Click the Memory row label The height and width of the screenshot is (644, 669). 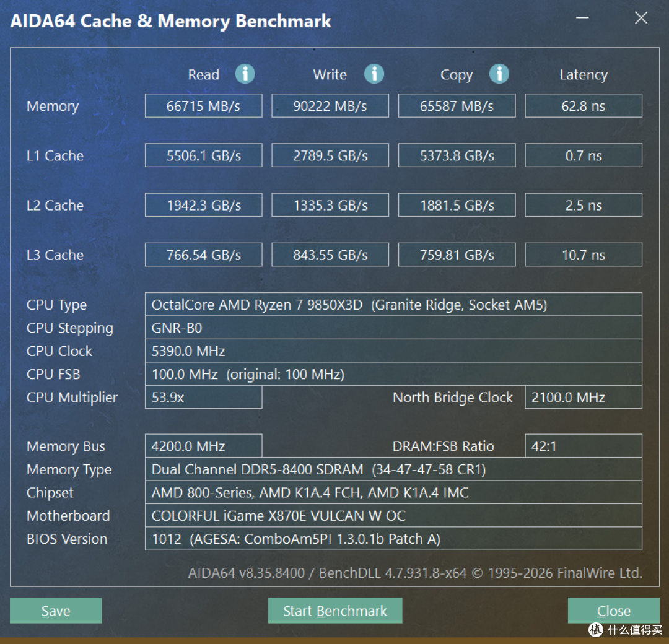click(53, 106)
